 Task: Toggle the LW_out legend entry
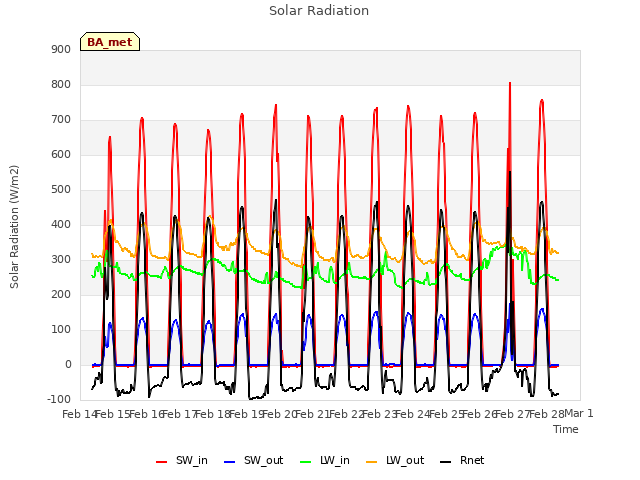[x=395, y=460]
